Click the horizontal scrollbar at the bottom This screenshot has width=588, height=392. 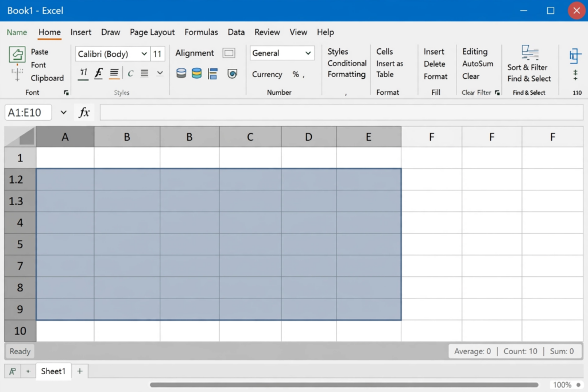pos(344,385)
